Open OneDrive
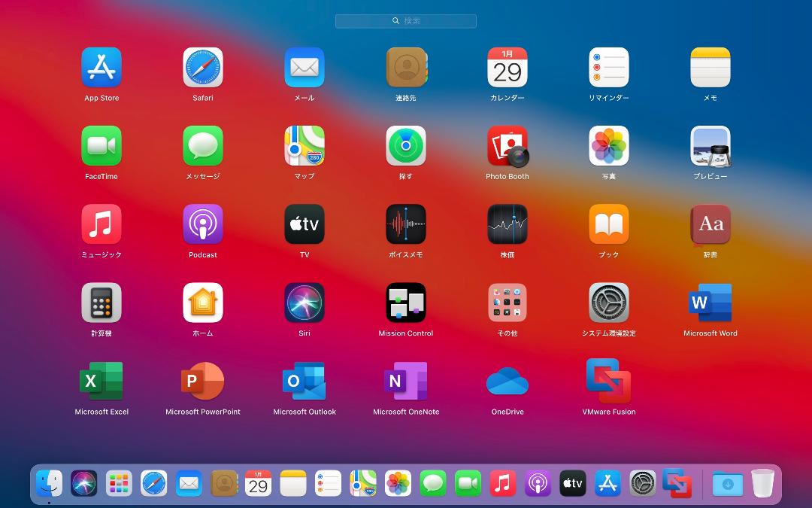The image size is (812, 508). click(507, 382)
